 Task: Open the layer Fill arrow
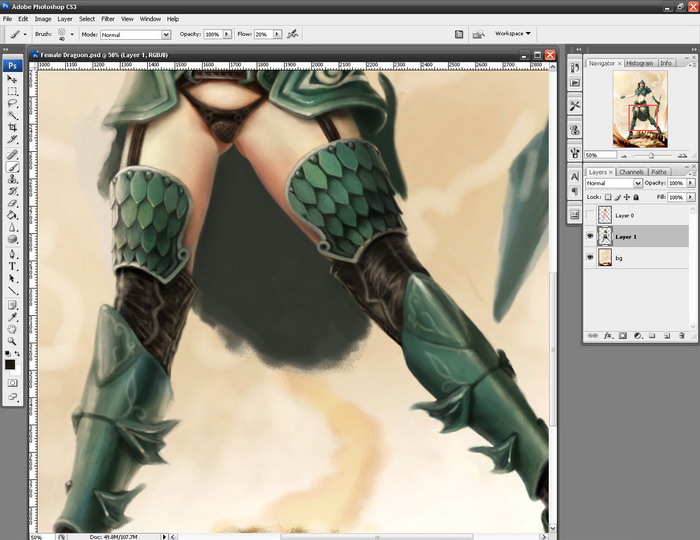691,197
